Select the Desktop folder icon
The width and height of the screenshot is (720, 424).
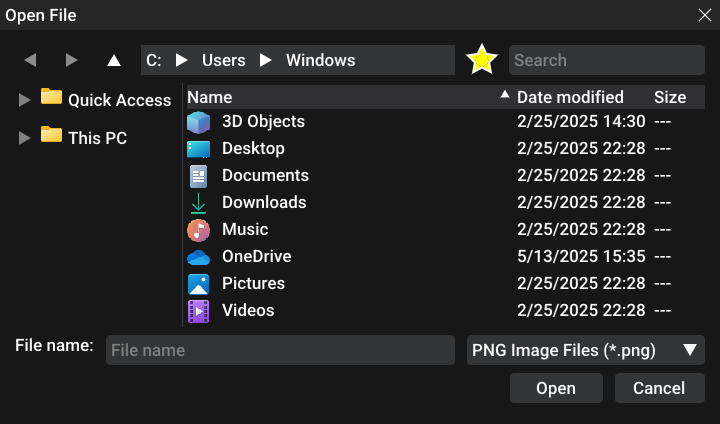[x=199, y=149]
